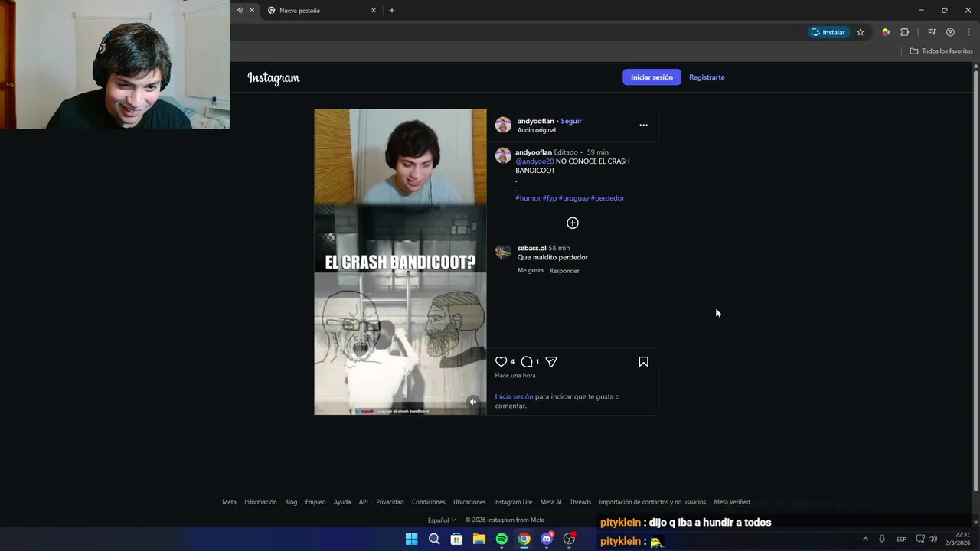The width and height of the screenshot is (980, 551).
Task: Open a new tab with the plus button
Action: pos(392,10)
